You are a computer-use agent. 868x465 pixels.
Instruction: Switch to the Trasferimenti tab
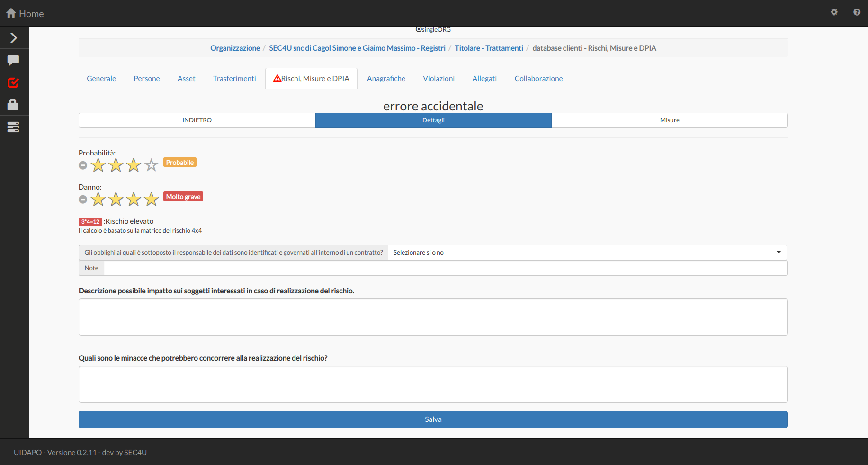click(234, 79)
